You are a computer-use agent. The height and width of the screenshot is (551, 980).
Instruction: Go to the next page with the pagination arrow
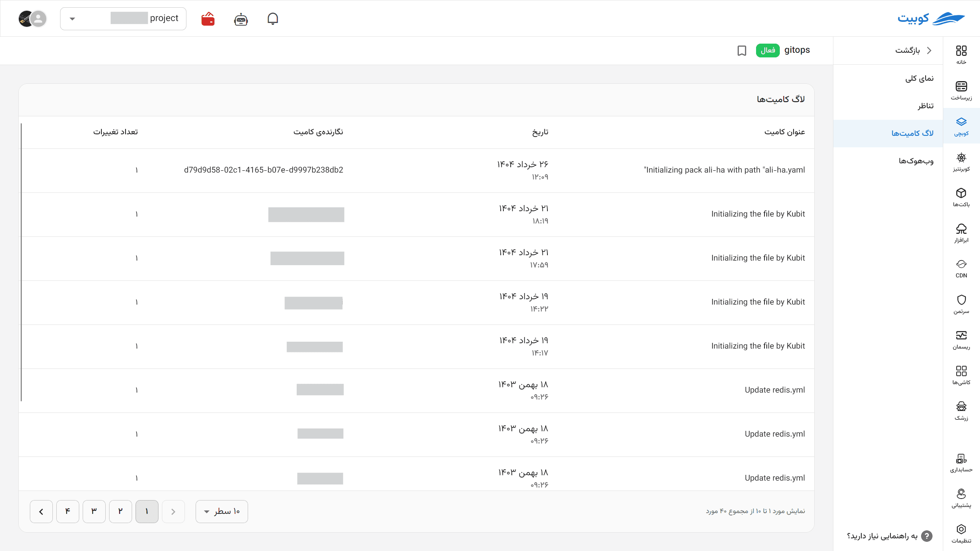coord(41,511)
